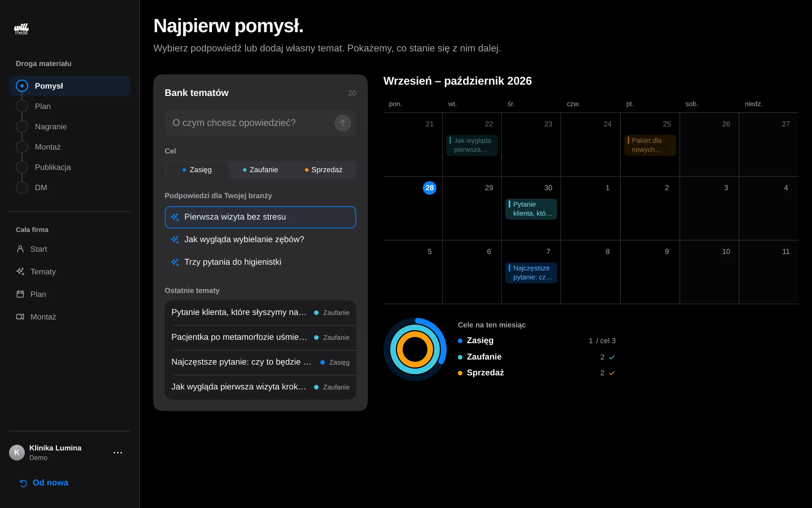
Task: Click sparkle icon beside Jak wygląda wybielanie zębów
Action: tap(175, 240)
